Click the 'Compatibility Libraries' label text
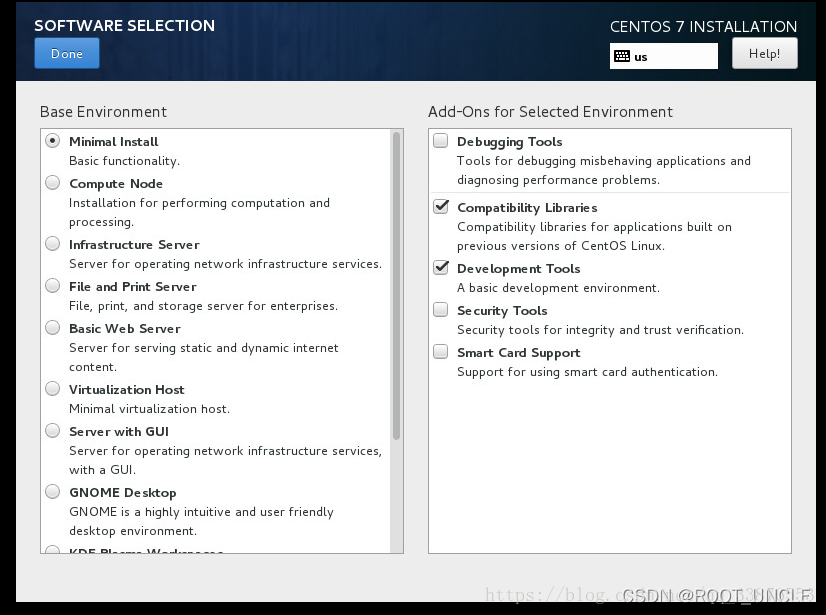Viewport: 826px width, 615px height. coord(527,208)
